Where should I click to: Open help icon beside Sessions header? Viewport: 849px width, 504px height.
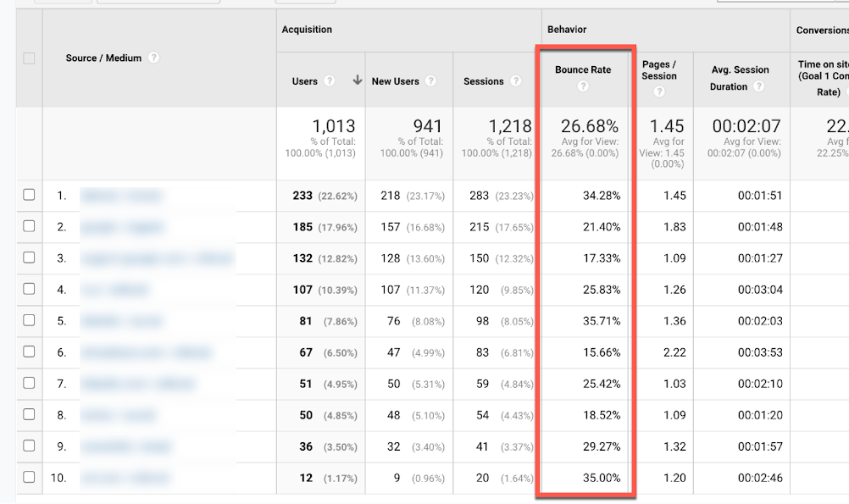click(515, 80)
